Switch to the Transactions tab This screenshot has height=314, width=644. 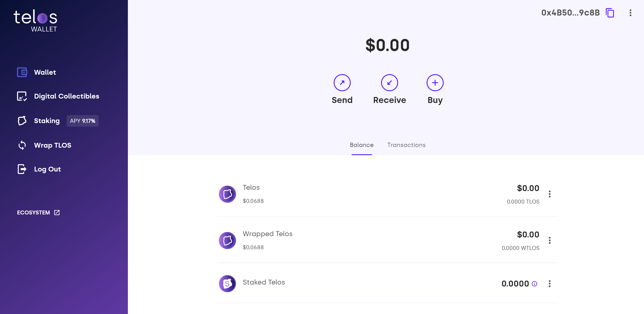pos(406,145)
